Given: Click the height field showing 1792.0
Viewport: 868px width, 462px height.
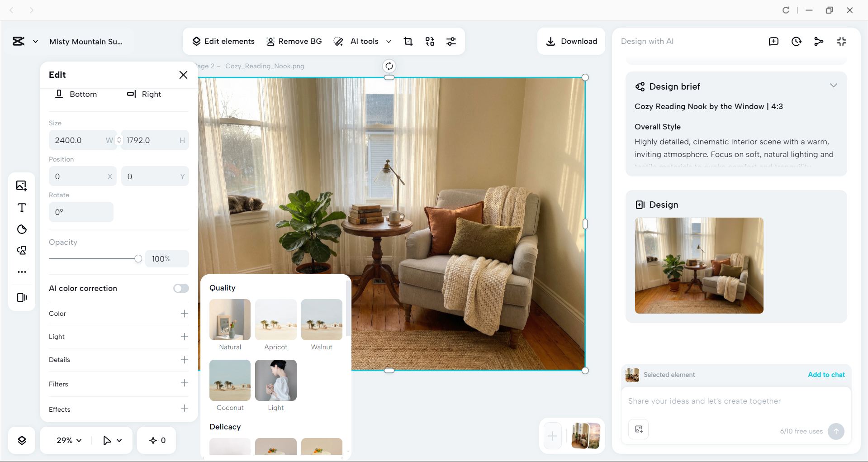Looking at the screenshot, I should point(155,140).
